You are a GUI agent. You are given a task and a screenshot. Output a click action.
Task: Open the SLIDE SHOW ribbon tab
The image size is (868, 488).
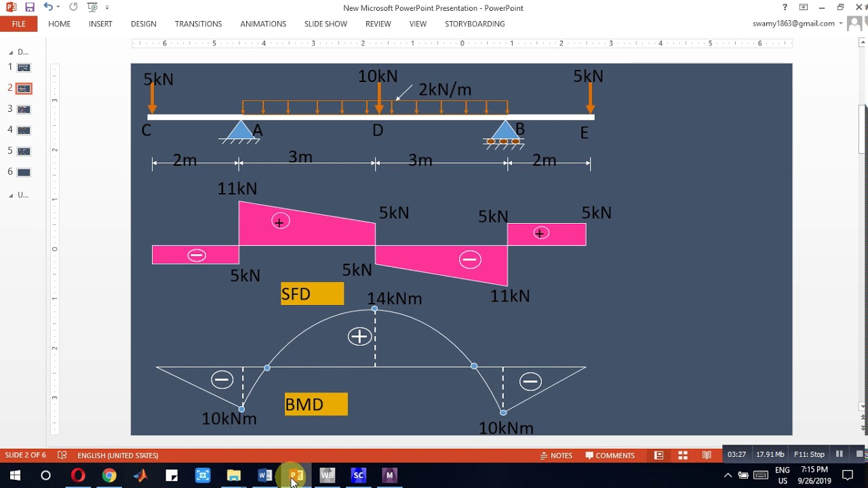tap(325, 24)
